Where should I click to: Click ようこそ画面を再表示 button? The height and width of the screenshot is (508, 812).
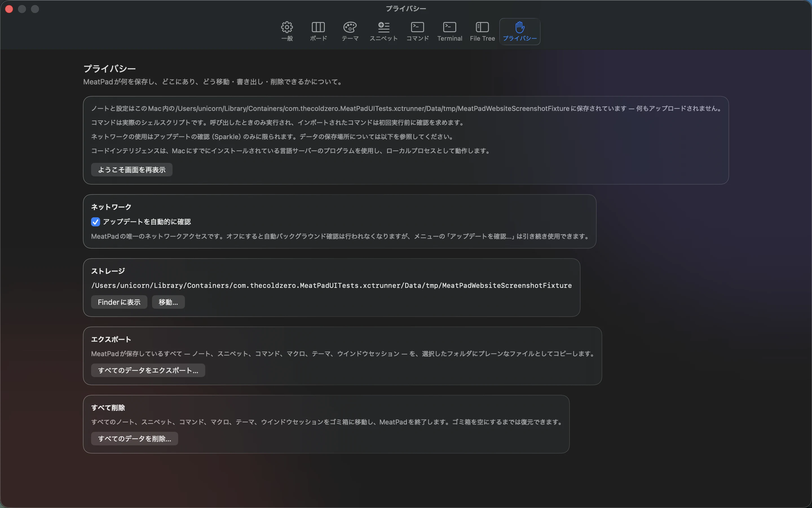pos(132,170)
